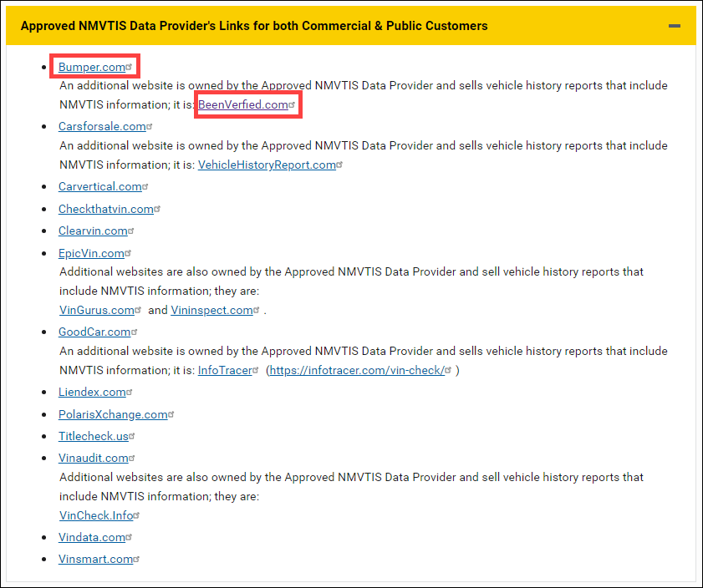Click the external-link icon after Titlecheck.us
Image resolution: width=703 pixels, height=588 pixels.
[132, 436]
